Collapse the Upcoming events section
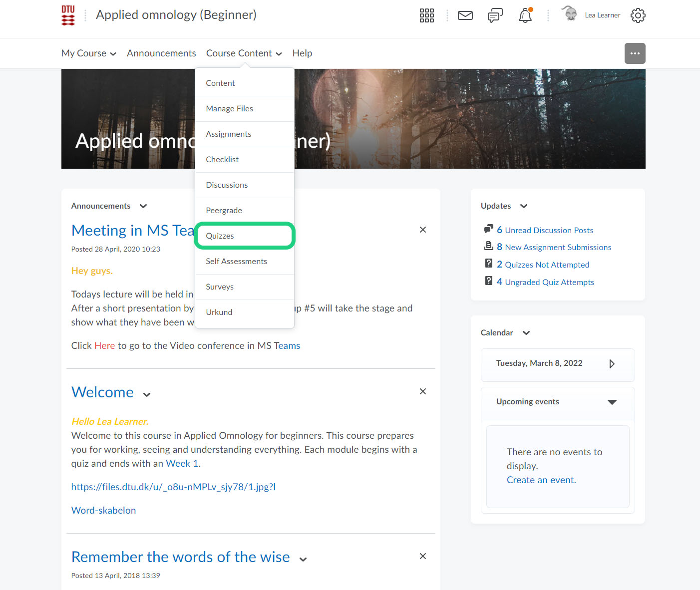This screenshot has height=590, width=700. (612, 402)
